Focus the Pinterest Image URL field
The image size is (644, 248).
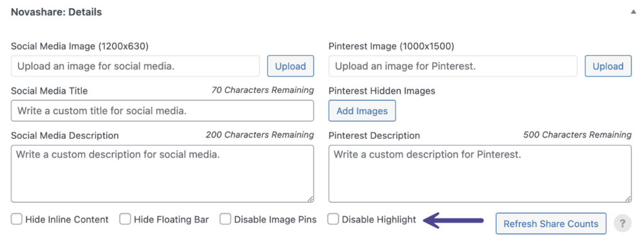tap(453, 67)
